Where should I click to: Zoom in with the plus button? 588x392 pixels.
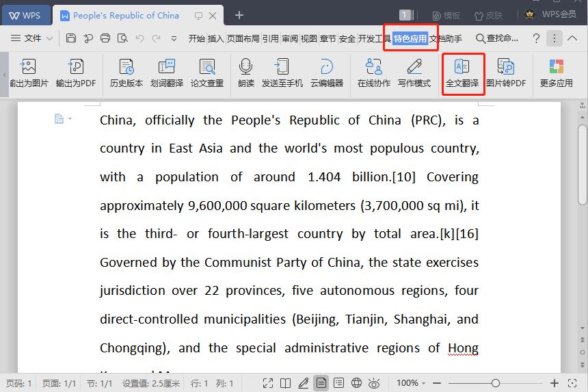click(554, 383)
